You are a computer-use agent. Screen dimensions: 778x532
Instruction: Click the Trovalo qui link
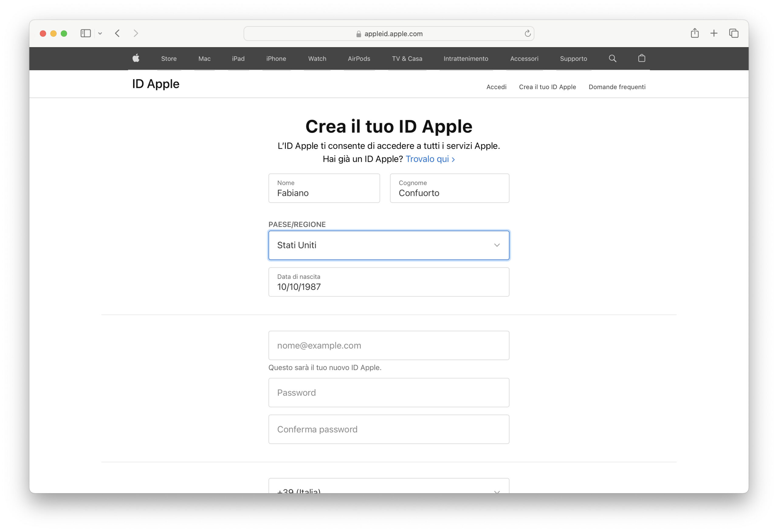tap(430, 159)
